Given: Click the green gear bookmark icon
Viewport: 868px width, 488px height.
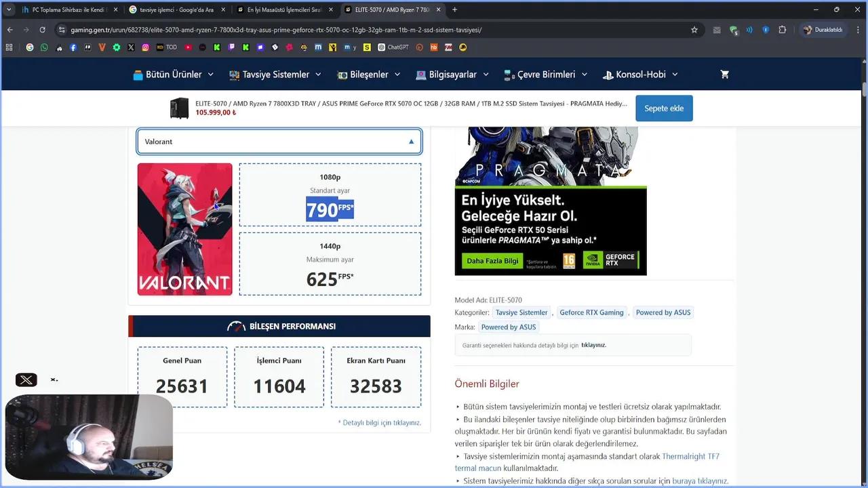Looking at the screenshot, I should pyautogui.click(x=117, y=47).
